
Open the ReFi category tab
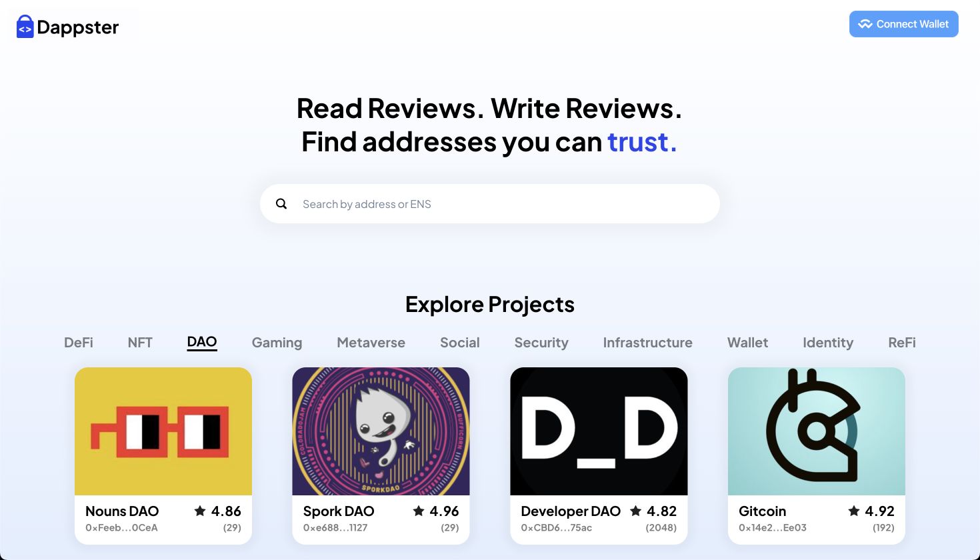(902, 343)
